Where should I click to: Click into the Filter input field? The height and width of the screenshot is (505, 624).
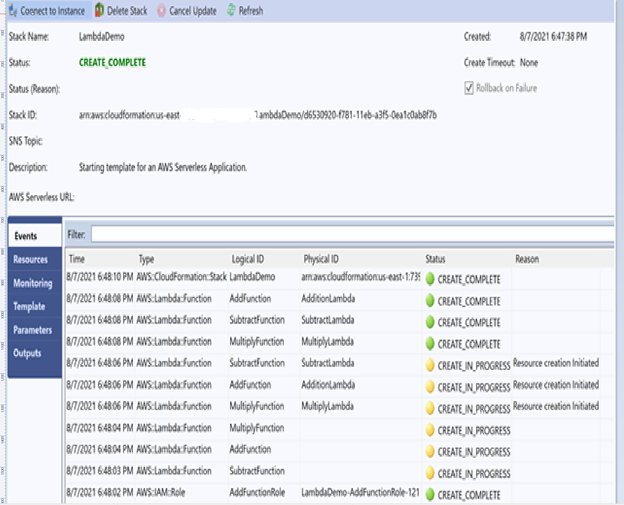pyautogui.click(x=353, y=234)
